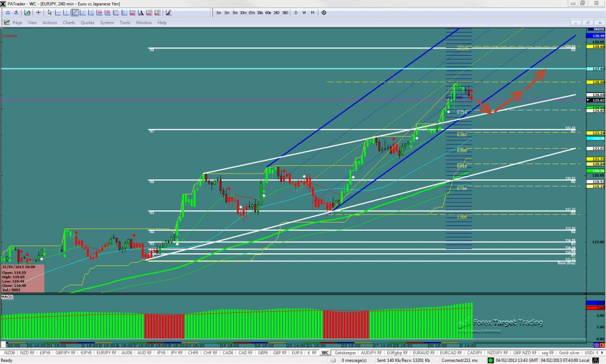Screen dimensions: 606x364
Task: Switch to the Gatekeeper tab
Action: [345, 352]
